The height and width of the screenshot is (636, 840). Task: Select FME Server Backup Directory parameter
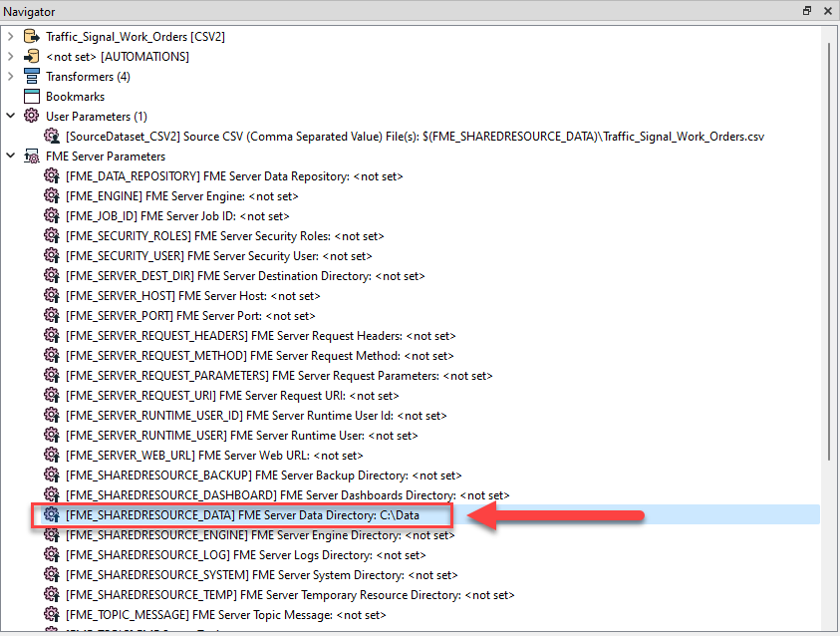(x=264, y=476)
